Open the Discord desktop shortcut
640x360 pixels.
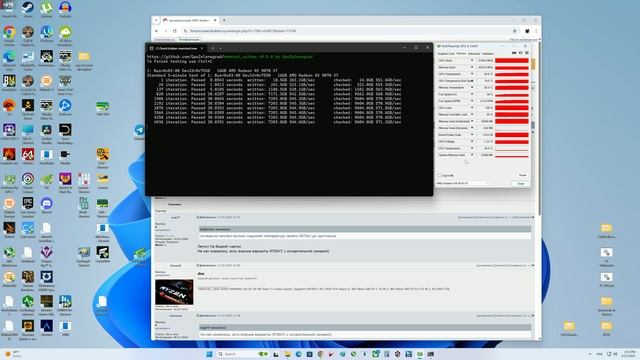pyautogui.click(x=47, y=204)
